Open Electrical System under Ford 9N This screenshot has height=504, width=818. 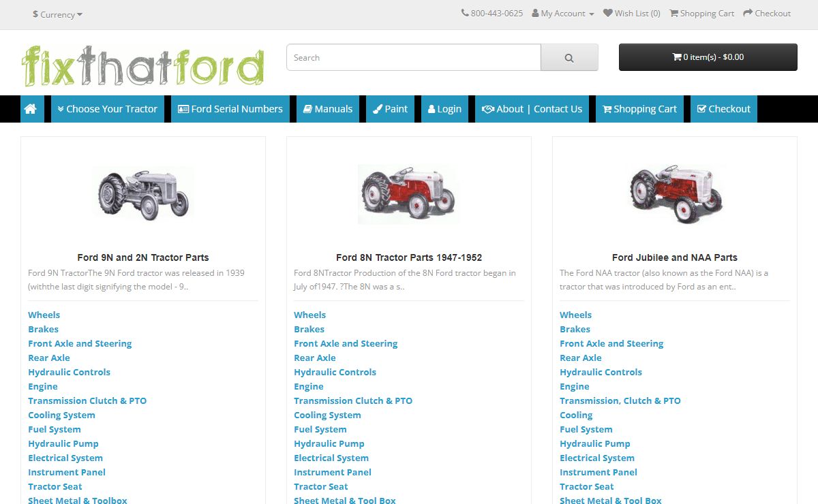coord(65,458)
